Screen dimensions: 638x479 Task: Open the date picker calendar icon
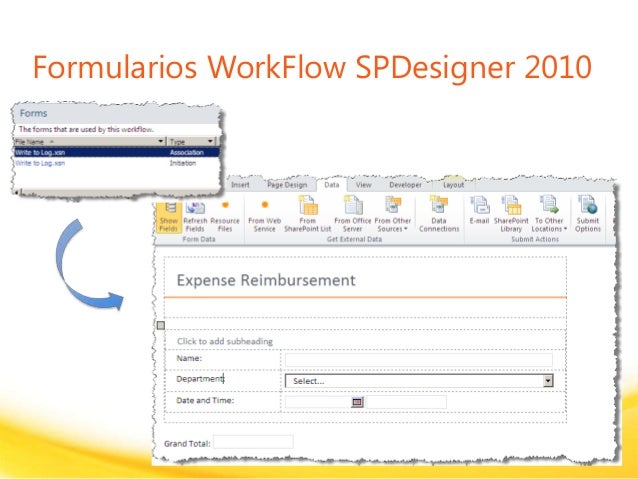click(357, 402)
